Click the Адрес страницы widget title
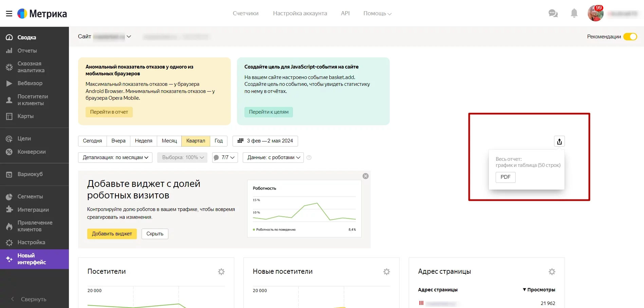The image size is (644, 308). tap(444, 271)
